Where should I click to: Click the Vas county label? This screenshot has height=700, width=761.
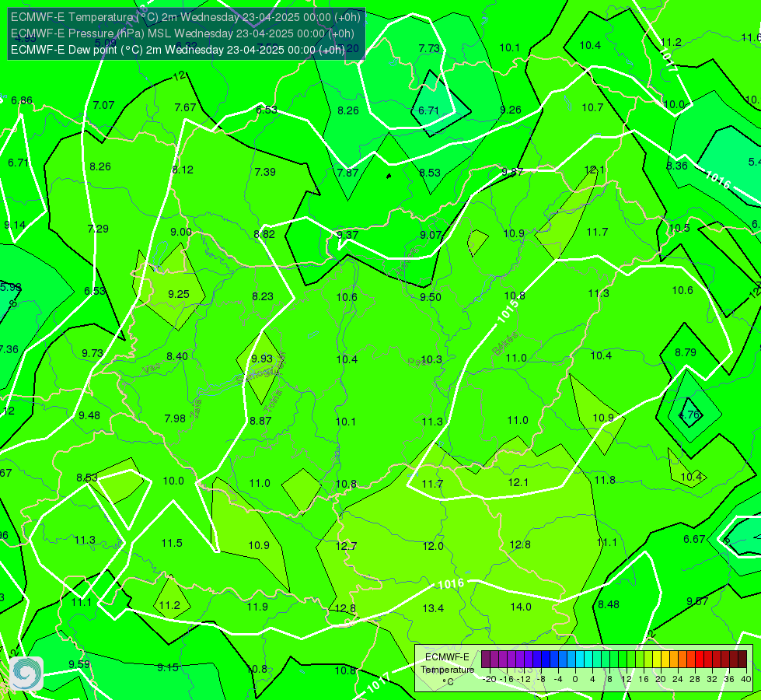(x=152, y=369)
